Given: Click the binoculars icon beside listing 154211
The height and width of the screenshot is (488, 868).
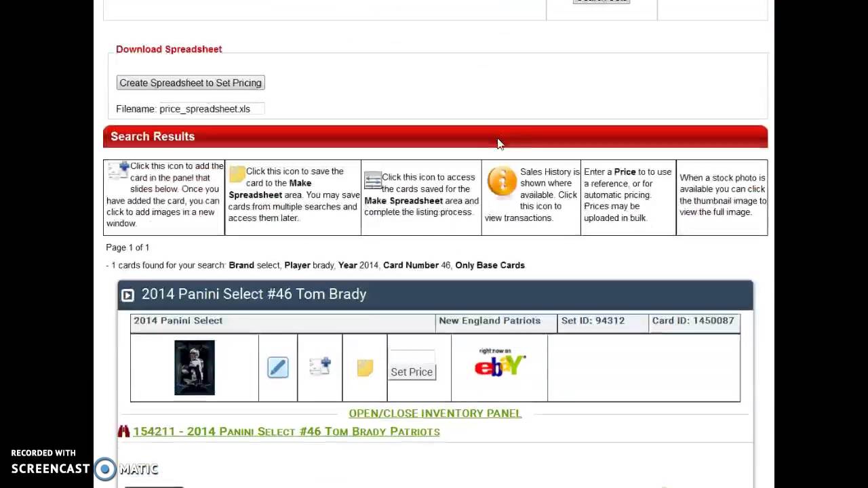Looking at the screenshot, I should 123,432.
